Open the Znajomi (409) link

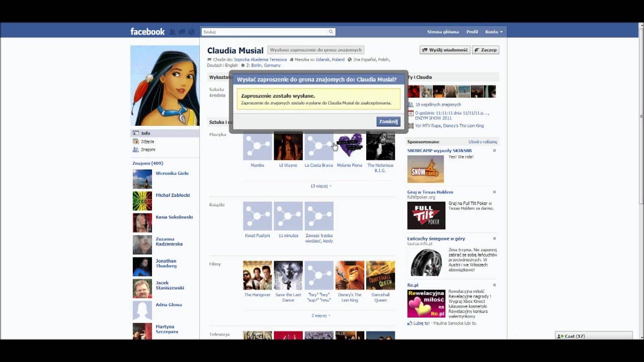[147, 163]
